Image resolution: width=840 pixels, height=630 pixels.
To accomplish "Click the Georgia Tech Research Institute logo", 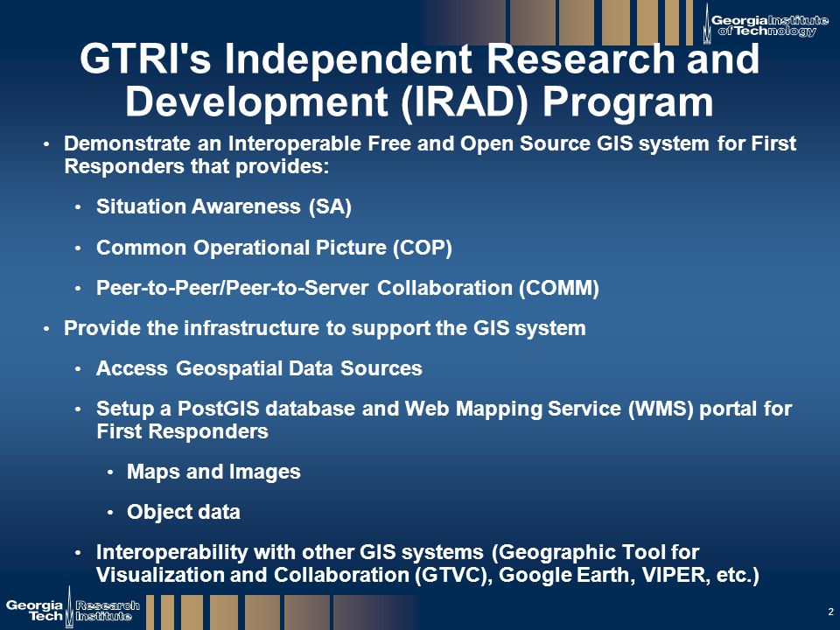I will click(x=73, y=608).
